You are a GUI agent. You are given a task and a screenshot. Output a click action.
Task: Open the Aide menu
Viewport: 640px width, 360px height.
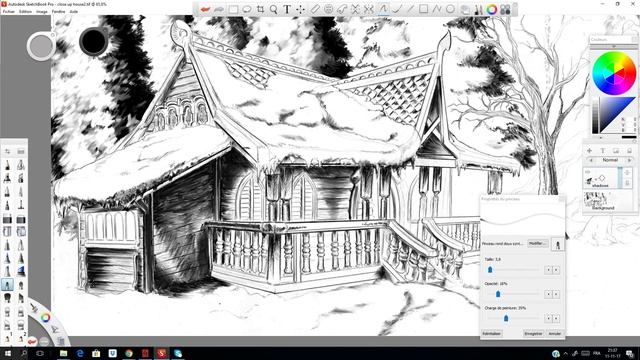click(73, 12)
